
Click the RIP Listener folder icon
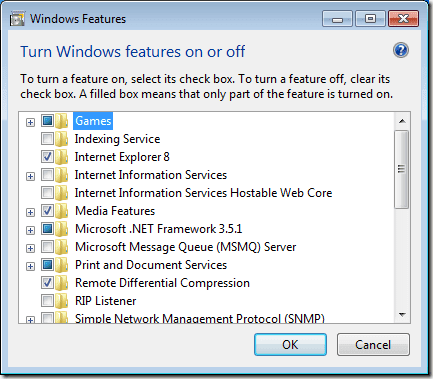(62, 301)
